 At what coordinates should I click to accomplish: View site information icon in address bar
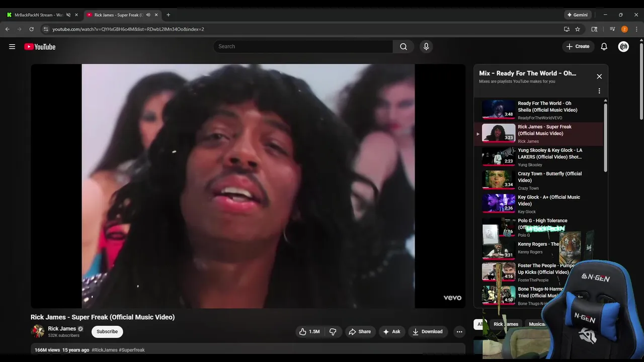tap(46, 29)
